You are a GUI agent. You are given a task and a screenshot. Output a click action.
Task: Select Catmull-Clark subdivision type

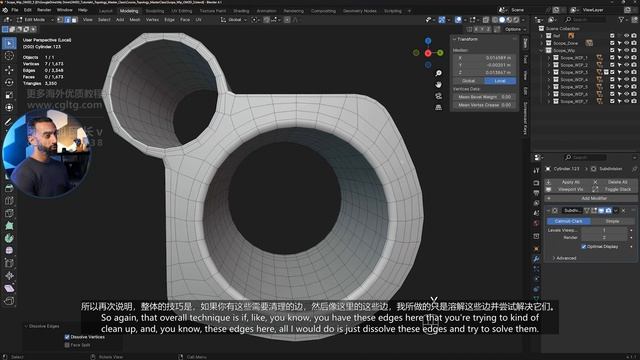(x=569, y=221)
